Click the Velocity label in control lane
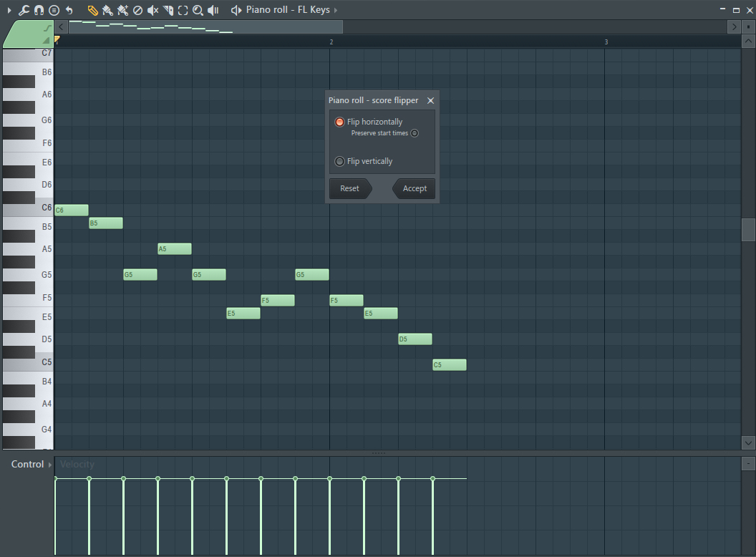The height and width of the screenshot is (557, 756). [x=77, y=464]
